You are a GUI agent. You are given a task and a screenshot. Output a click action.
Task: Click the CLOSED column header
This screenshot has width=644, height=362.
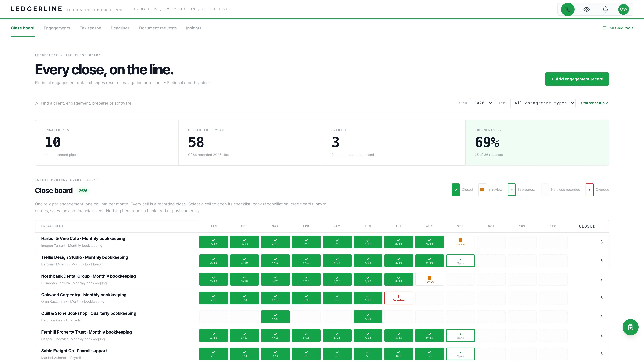click(587, 226)
